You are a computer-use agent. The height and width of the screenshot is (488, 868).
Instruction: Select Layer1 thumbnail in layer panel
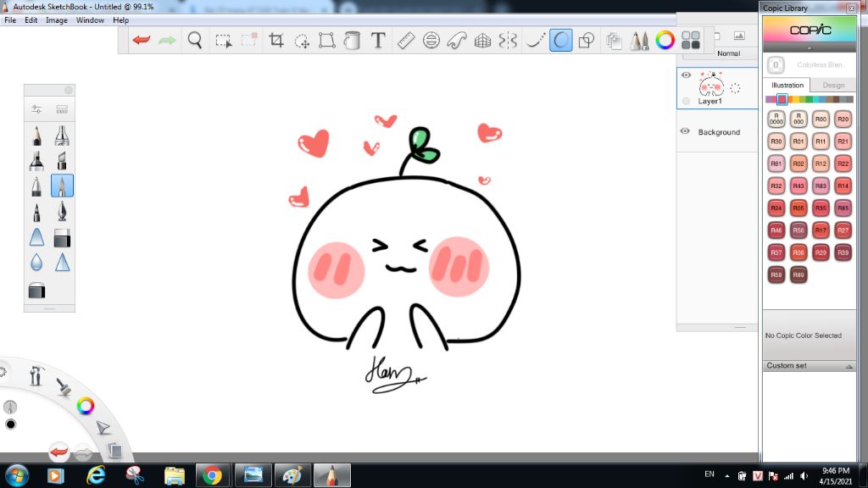click(711, 85)
